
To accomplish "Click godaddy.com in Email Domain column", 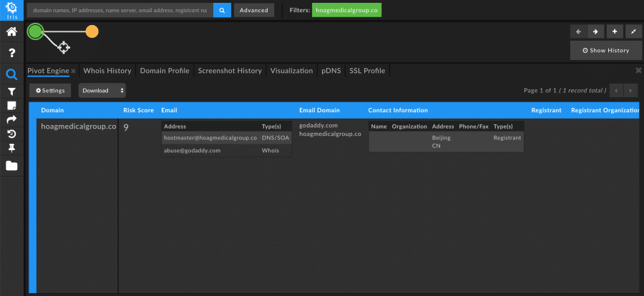I will [318, 126].
